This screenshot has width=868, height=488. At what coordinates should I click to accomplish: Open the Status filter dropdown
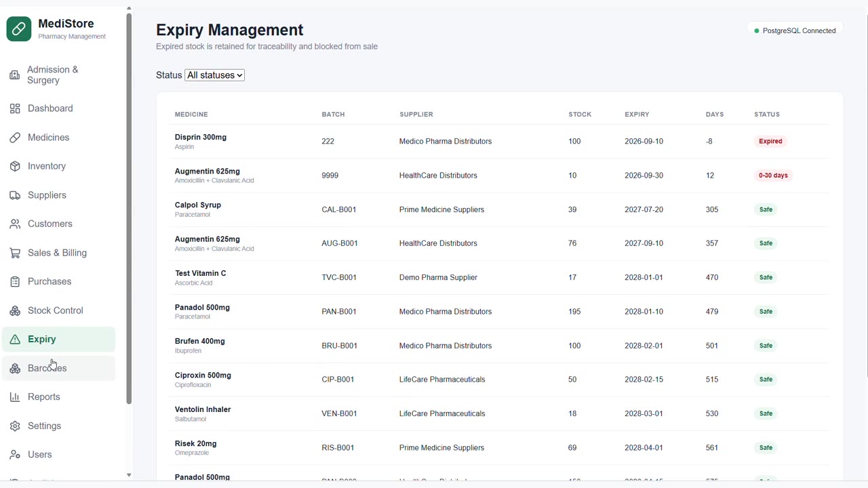pyautogui.click(x=214, y=75)
